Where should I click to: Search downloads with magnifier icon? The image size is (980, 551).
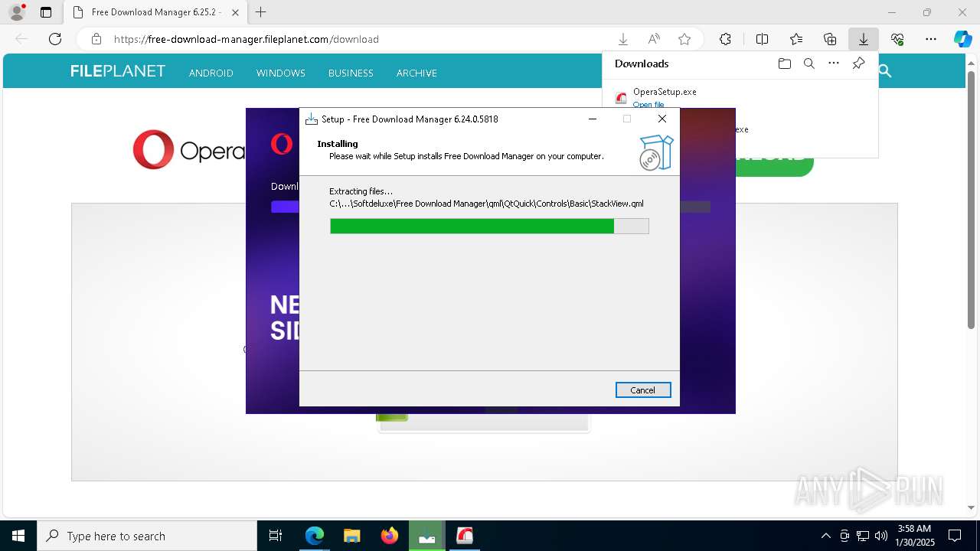click(x=809, y=64)
